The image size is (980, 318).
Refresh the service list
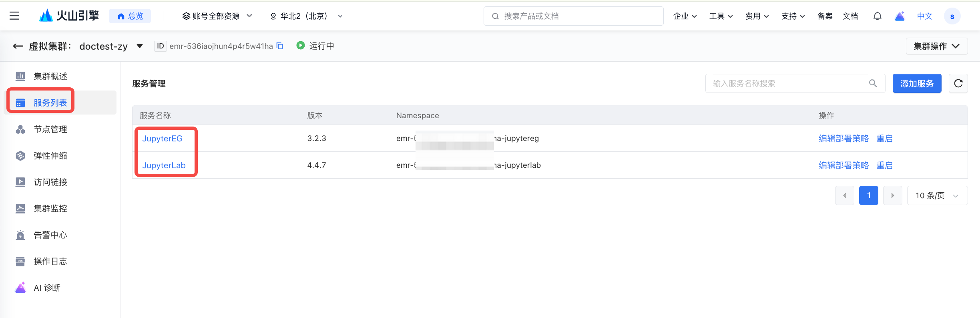point(958,83)
